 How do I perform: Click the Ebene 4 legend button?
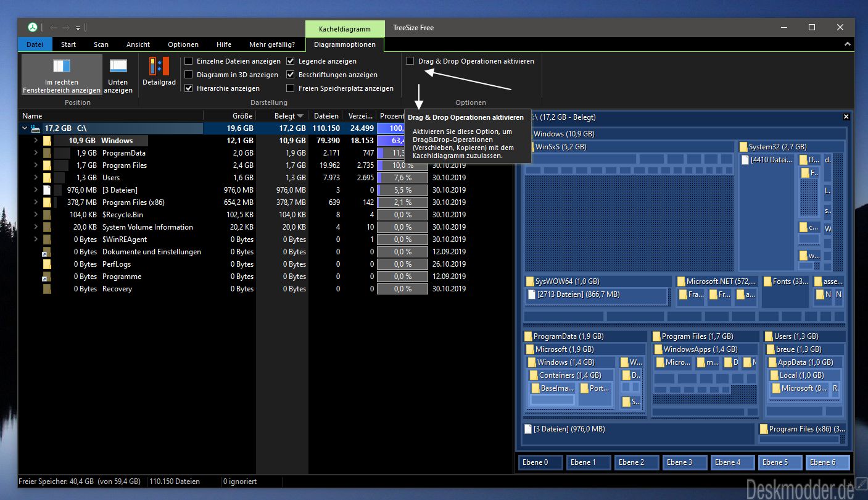pos(732,462)
